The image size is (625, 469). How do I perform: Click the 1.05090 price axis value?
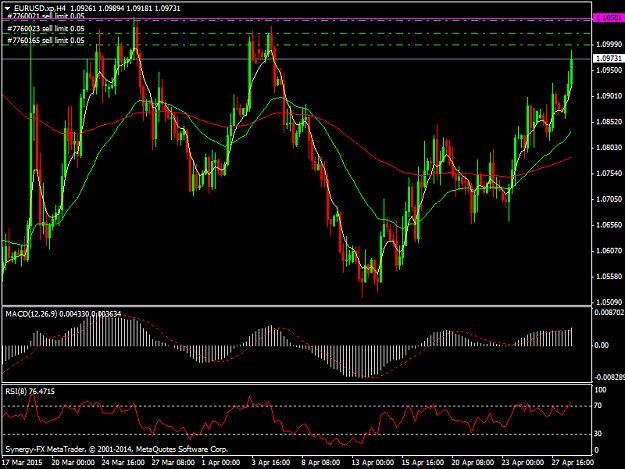click(609, 302)
